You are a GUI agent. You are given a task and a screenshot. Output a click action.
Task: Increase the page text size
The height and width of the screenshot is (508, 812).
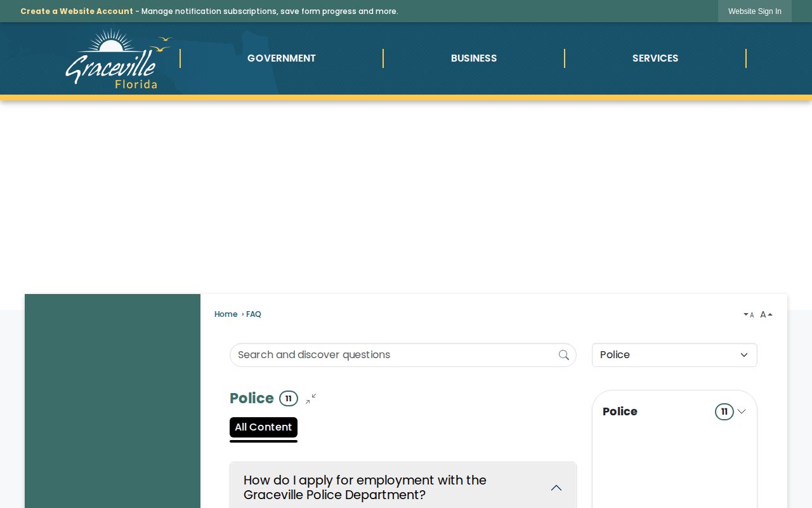pyautogui.click(x=766, y=315)
